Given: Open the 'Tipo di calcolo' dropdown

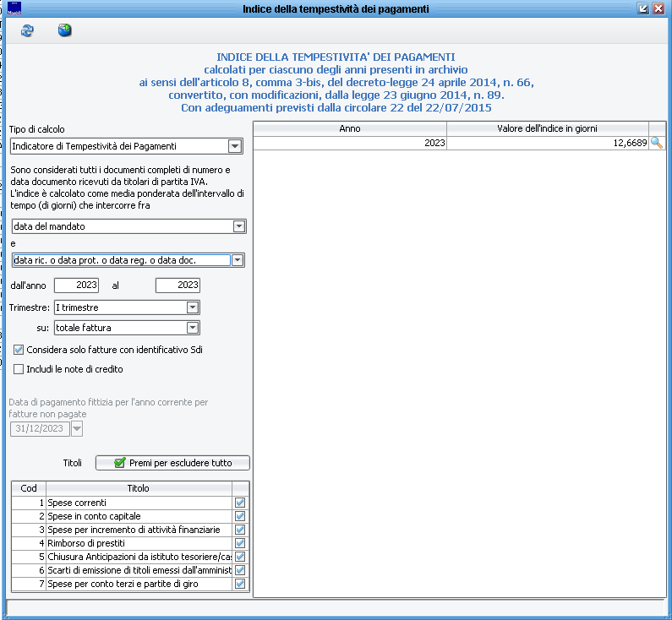Looking at the screenshot, I should point(235,147).
